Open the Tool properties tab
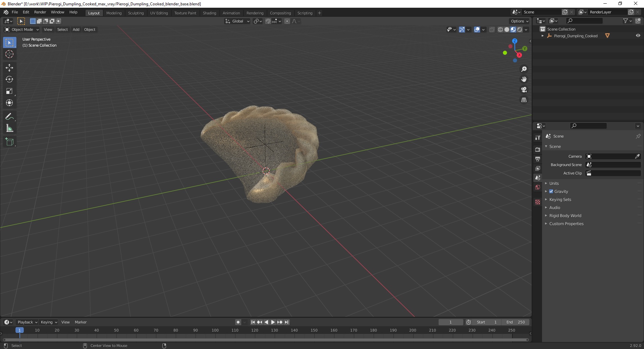 click(538, 138)
